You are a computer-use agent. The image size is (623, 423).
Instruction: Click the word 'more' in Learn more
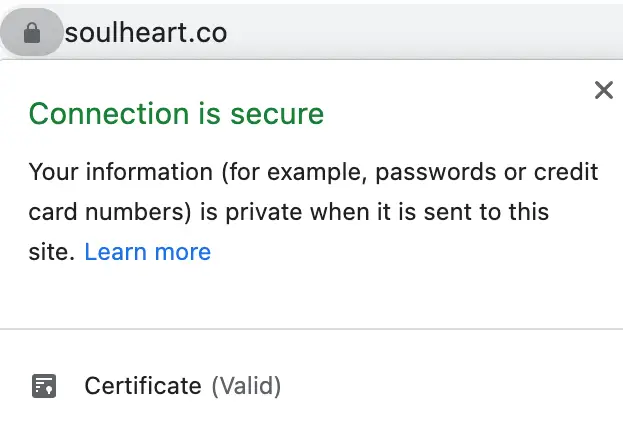click(x=183, y=253)
